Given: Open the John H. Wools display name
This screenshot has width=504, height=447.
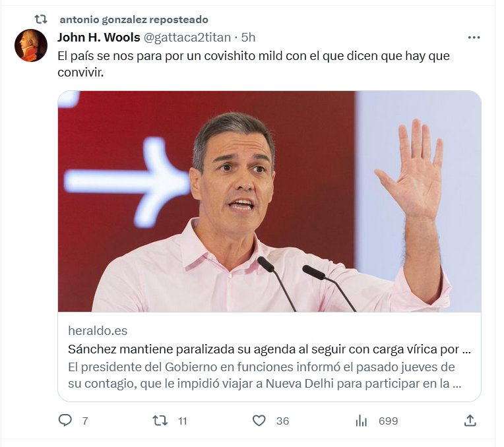Looking at the screenshot, I should [99, 38].
